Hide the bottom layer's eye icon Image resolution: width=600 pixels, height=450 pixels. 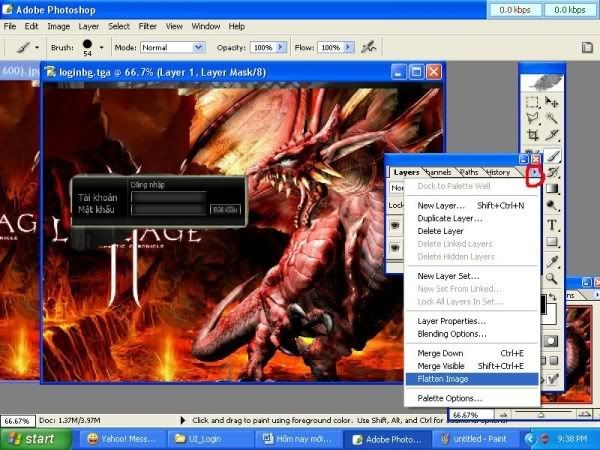(x=395, y=248)
